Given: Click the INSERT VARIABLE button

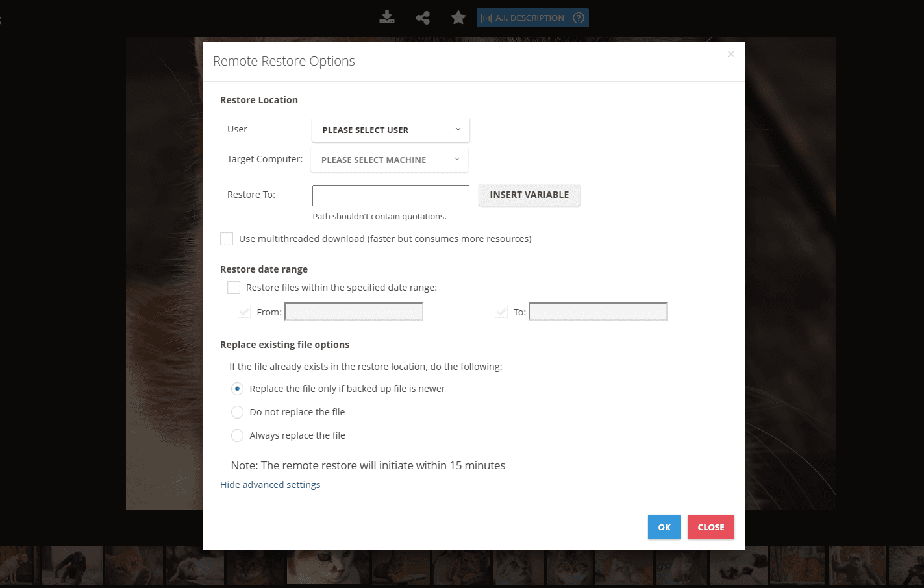Looking at the screenshot, I should tap(529, 195).
